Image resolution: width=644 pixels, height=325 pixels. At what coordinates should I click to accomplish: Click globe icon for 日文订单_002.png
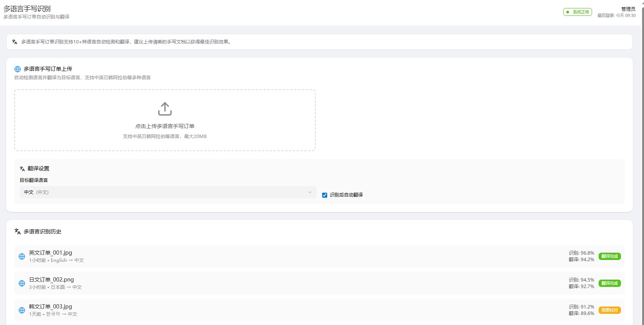(22, 283)
